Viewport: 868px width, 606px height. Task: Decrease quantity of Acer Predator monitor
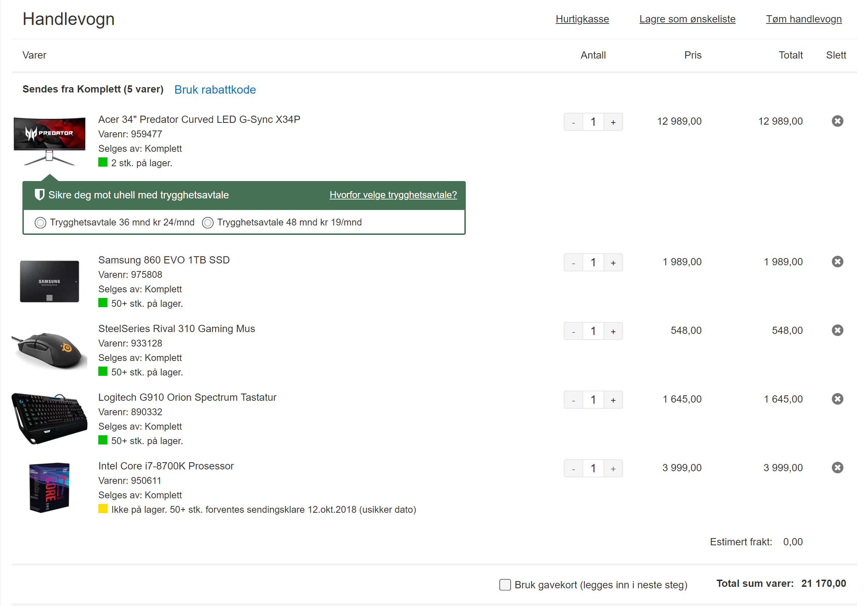pos(573,122)
